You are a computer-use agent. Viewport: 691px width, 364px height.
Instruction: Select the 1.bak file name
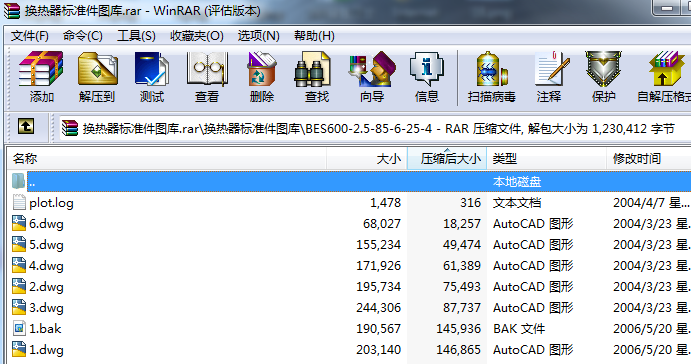[45, 329]
